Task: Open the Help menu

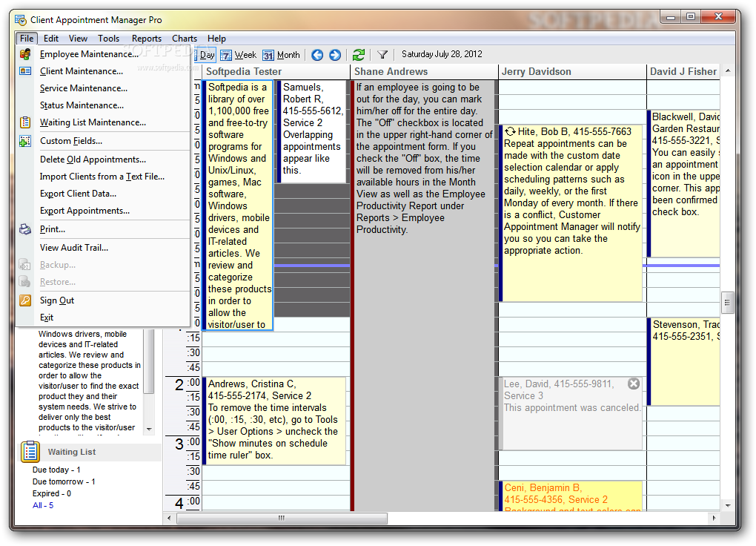Action: click(x=216, y=38)
